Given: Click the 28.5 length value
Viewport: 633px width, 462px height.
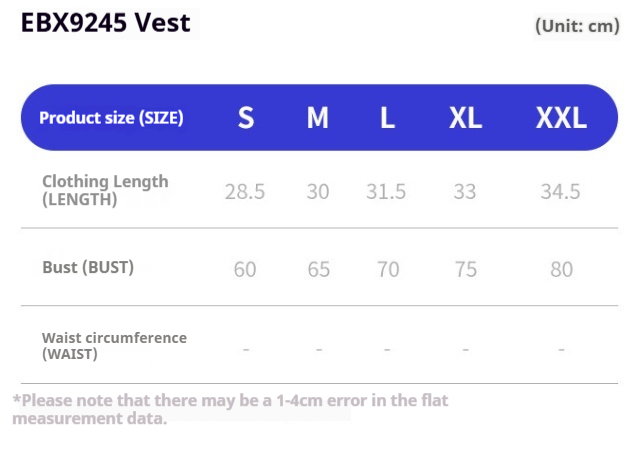Looking at the screenshot, I should pos(245,191).
